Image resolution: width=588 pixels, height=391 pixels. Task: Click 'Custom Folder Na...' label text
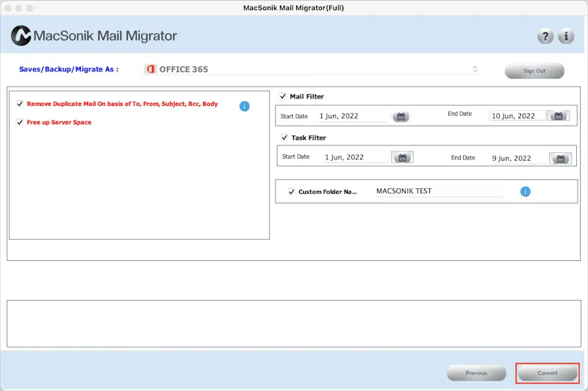click(x=327, y=192)
